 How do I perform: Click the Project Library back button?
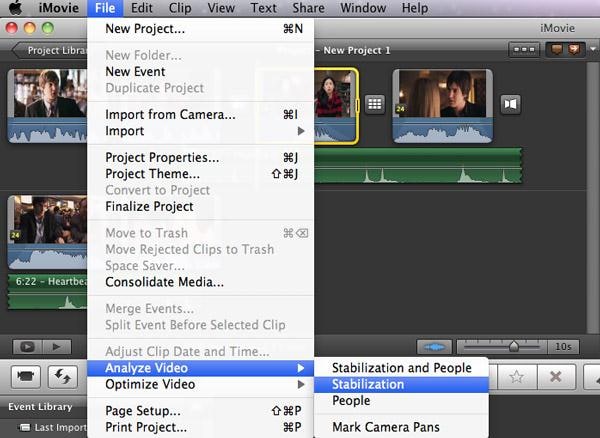tap(52, 49)
